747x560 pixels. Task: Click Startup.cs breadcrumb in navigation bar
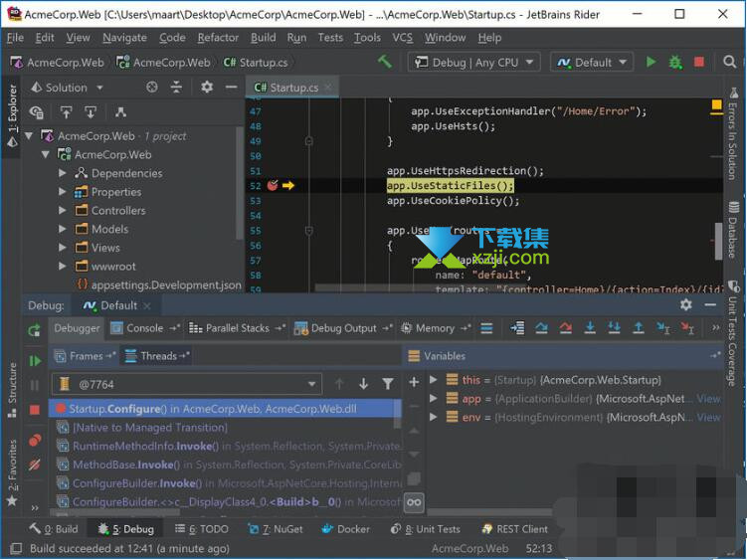(x=256, y=63)
